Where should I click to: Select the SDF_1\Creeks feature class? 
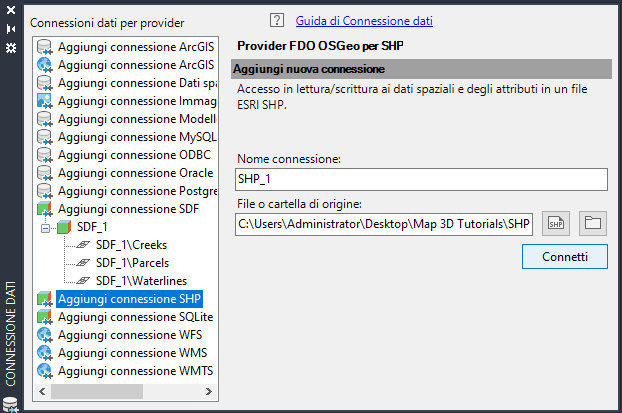(x=130, y=245)
